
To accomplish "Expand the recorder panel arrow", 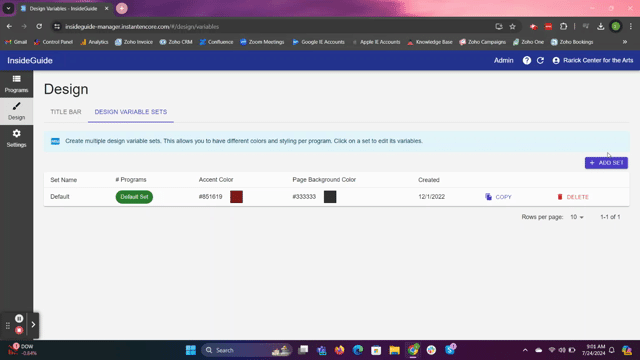I will coord(33,325).
